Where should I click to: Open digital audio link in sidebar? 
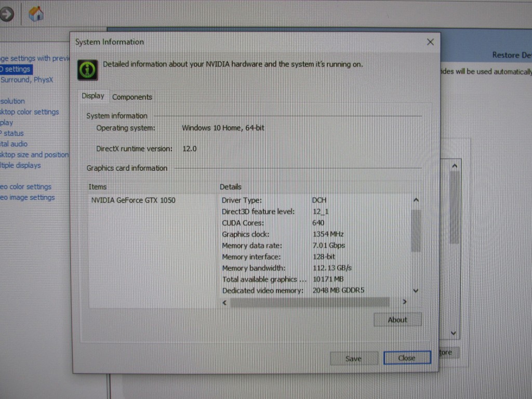[14, 144]
